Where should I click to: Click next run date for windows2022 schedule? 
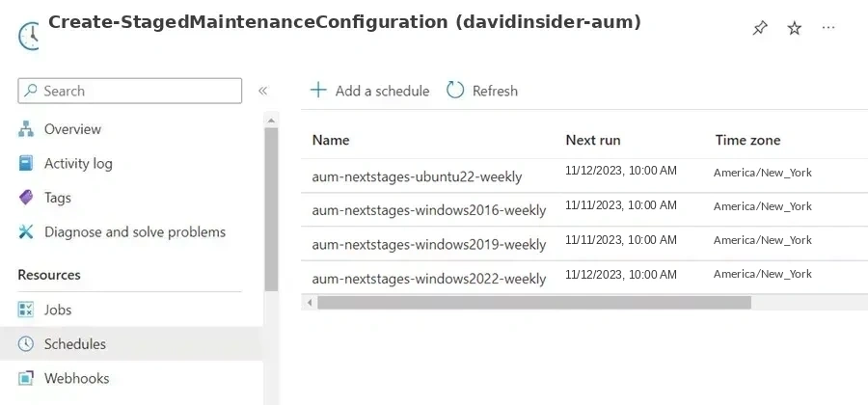point(620,274)
